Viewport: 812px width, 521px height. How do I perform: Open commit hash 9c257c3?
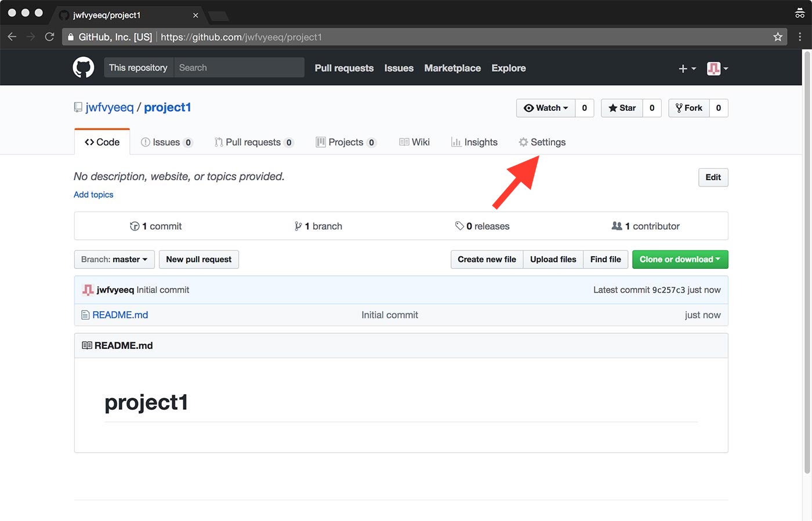pyautogui.click(x=668, y=290)
